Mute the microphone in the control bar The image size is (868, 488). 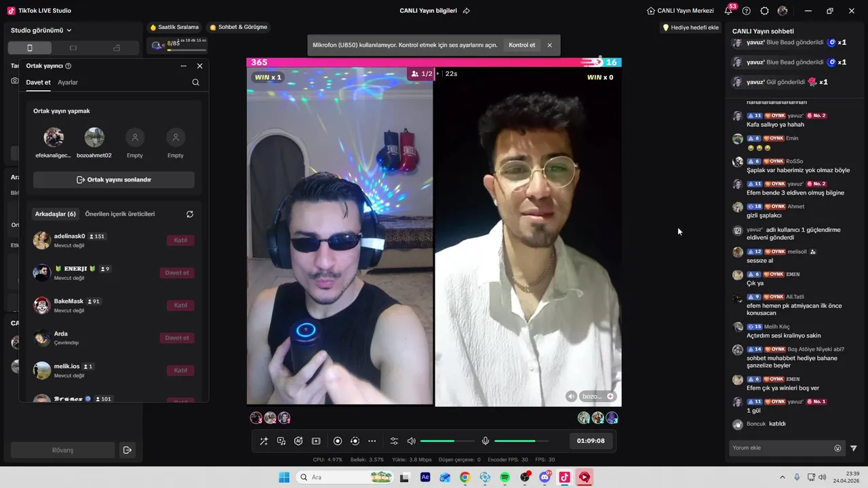tap(486, 441)
